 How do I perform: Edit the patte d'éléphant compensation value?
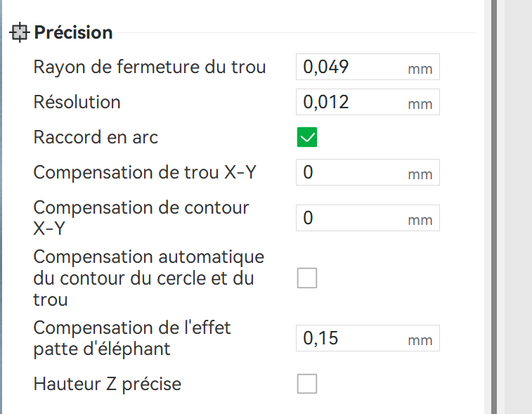368,338
